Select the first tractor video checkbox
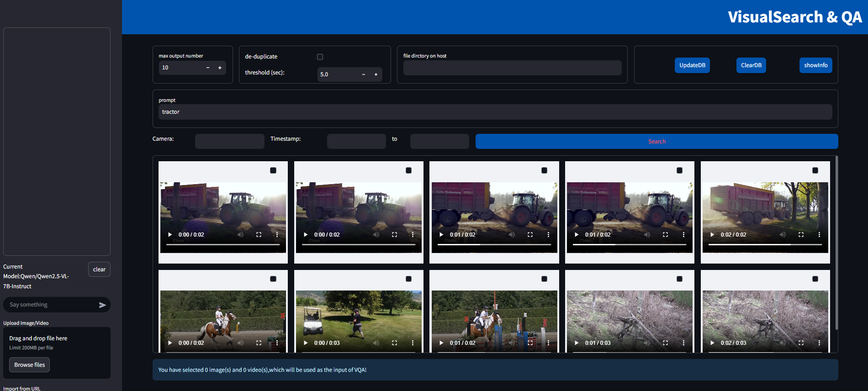The width and height of the screenshot is (868, 391). click(x=273, y=170)
